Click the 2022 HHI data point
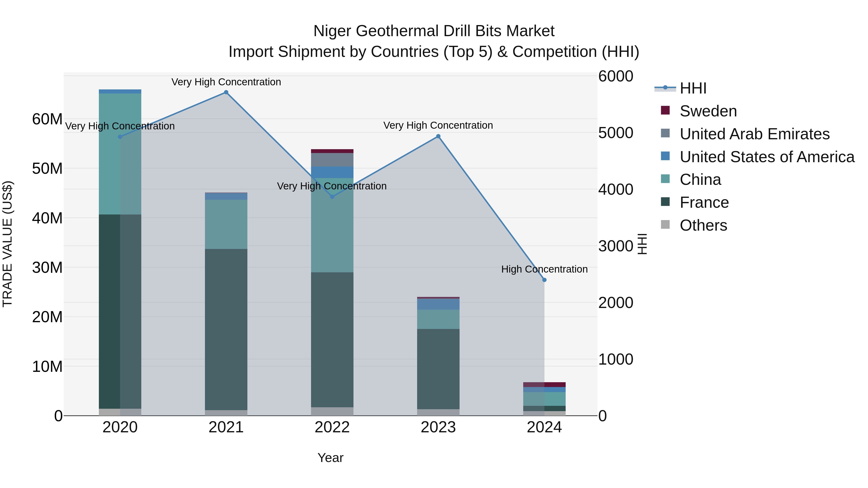 point(332,197)
